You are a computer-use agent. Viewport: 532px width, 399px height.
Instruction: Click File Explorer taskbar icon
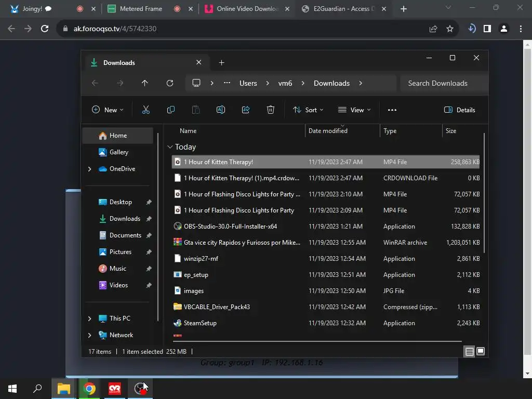pyautogui.click(x=63, y=389)
